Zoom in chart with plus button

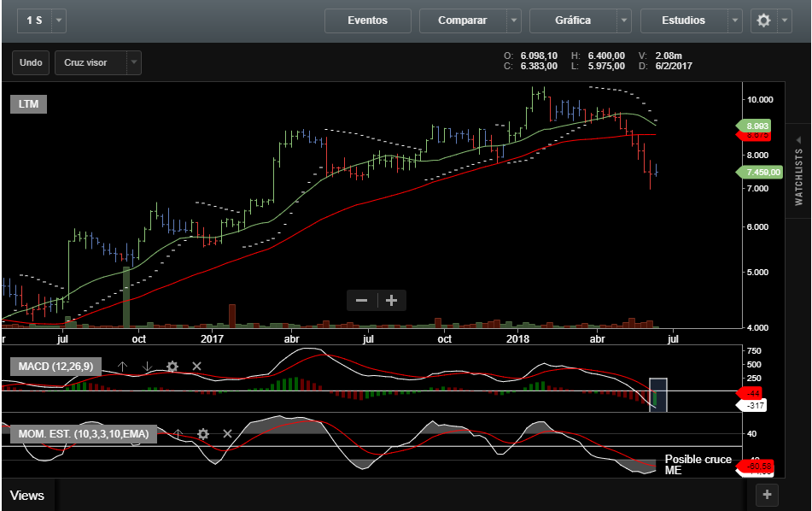tap(392, 300)
